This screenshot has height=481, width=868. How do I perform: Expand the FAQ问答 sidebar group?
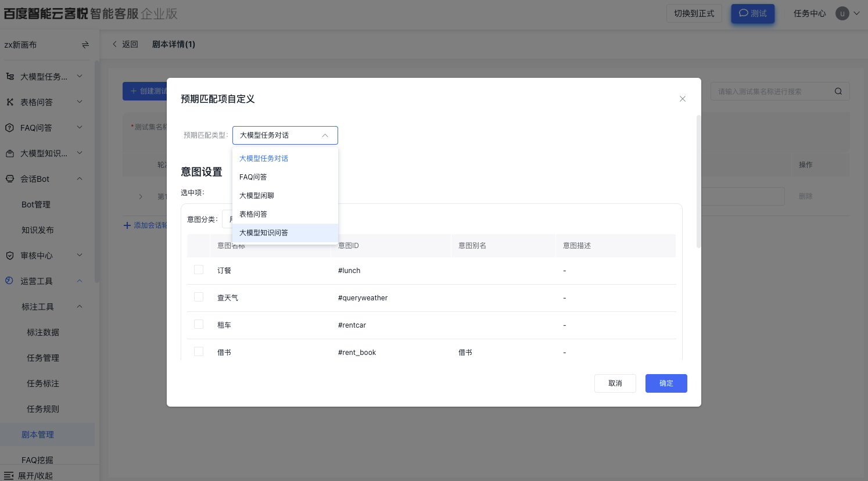[x=80, y=127]
